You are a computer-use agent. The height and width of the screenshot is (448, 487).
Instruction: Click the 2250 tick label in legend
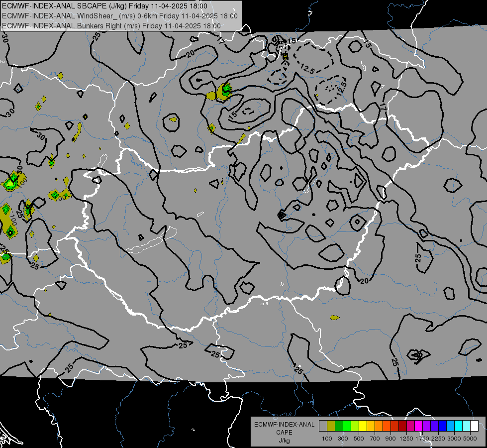(x=438, y=439)
